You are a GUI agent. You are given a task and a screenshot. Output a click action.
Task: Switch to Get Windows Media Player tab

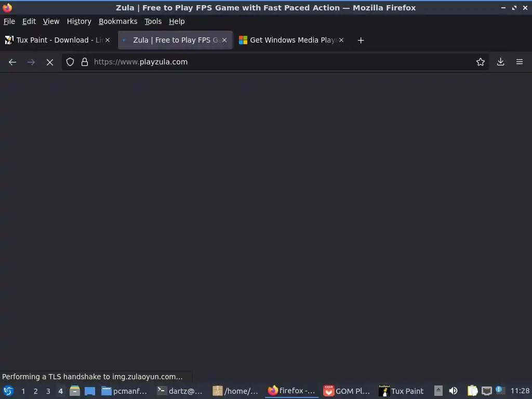coord(292,40)
